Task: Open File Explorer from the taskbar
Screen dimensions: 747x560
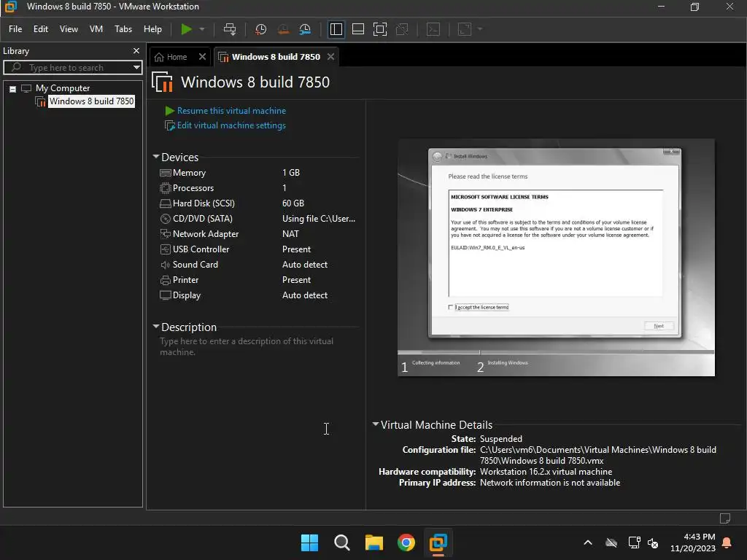Action: point(374,542)
